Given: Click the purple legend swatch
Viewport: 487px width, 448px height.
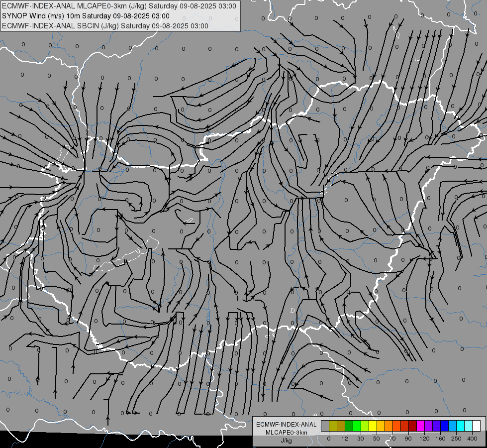Looking at the screenshot, I should pos(429,426).
